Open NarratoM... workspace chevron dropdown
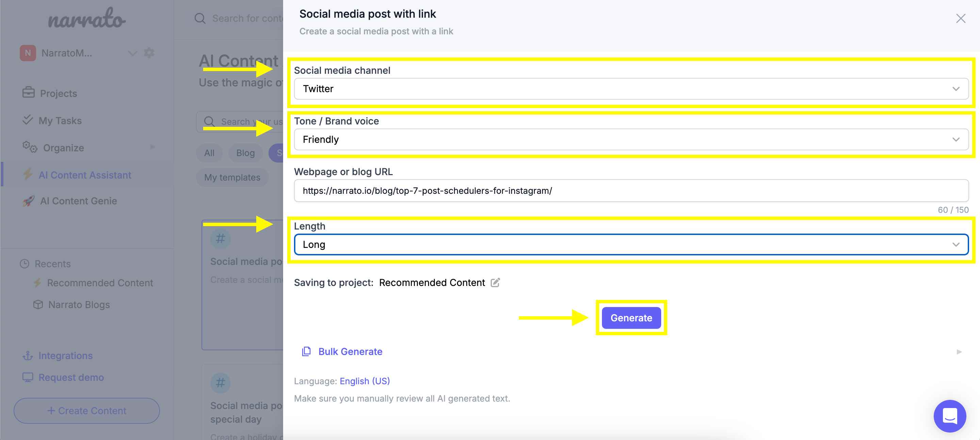980x440 pixels. click(132, 53)
